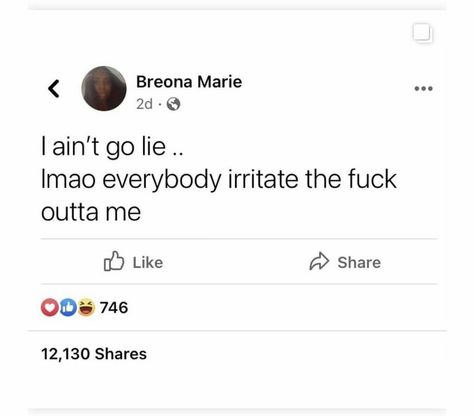
Task: Click the blue like reaction icon
Action: point(68,307)
